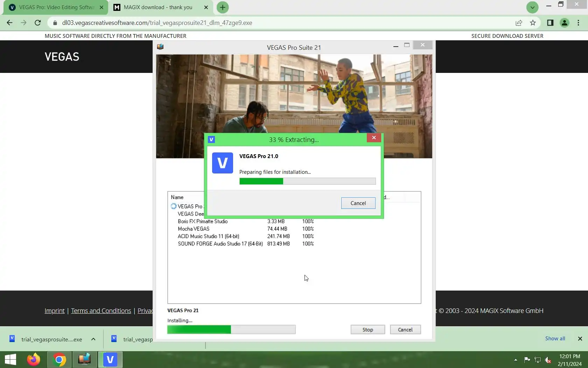588x368 pixels.
Task: Click the dancers banner image in installer
Action: [294, 94]
